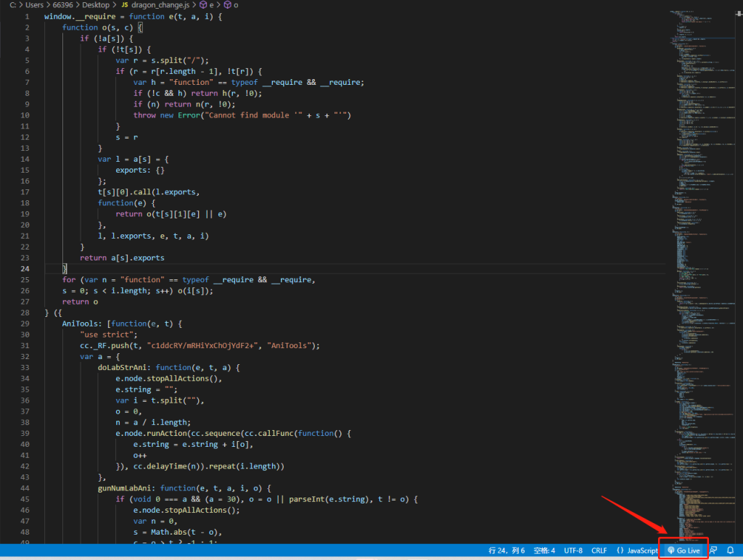This screenshot has height=560, width=743.
Task: Click line number 1 in gutter
Action: pyautogui.click(x=27, y=17)
